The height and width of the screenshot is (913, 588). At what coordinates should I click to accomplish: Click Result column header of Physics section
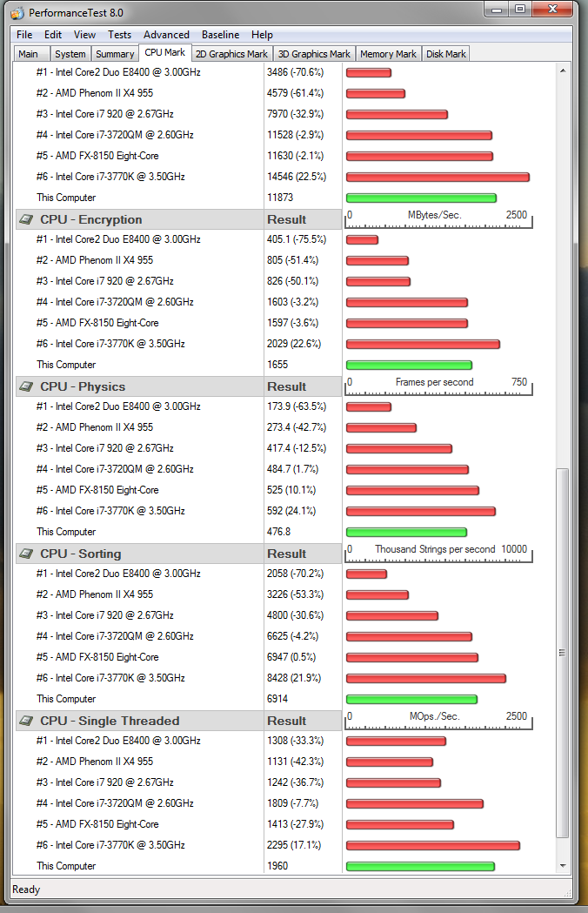[303, 386]
